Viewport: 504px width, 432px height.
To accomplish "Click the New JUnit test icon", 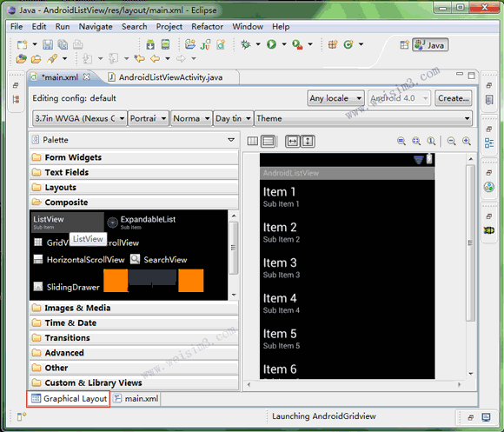I will (x=205, y=44).
